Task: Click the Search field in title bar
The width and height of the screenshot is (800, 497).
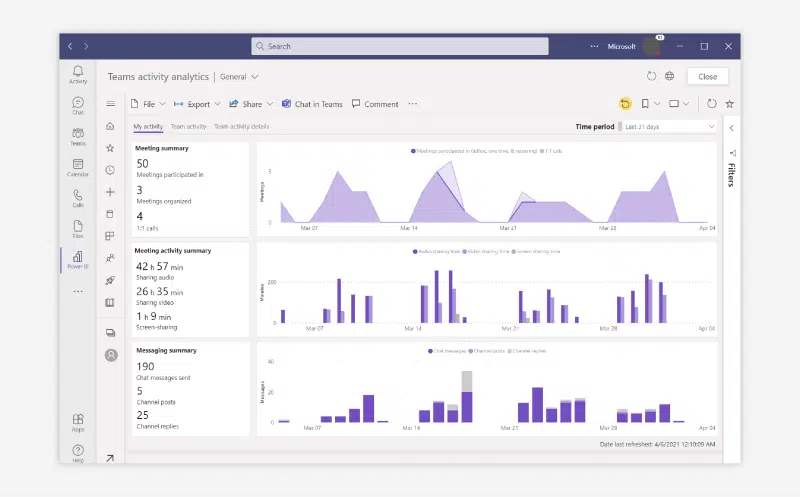Action: tap(399, 46)
